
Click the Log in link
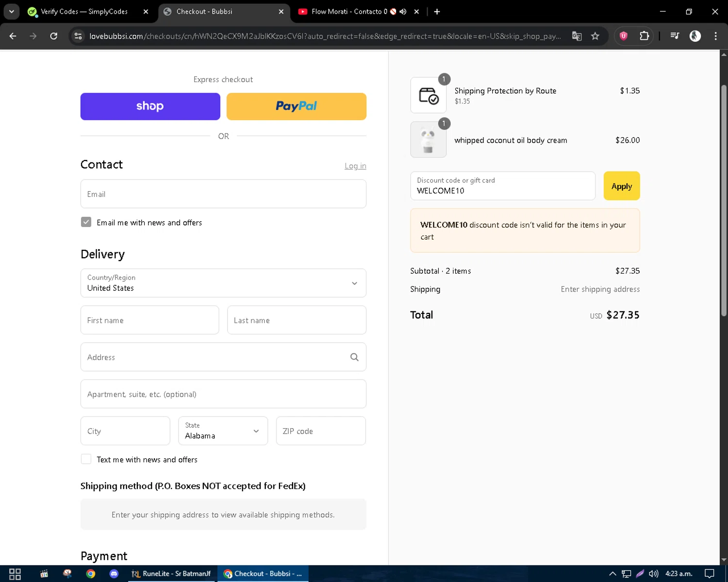(355, 166)
